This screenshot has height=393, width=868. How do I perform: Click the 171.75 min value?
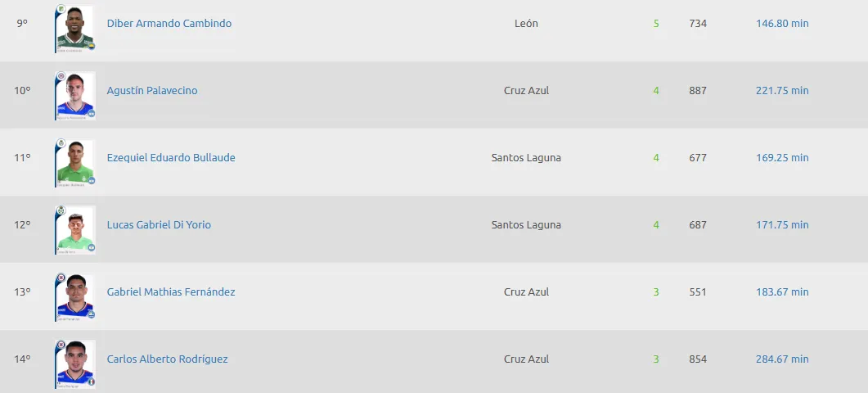[782, 225]
